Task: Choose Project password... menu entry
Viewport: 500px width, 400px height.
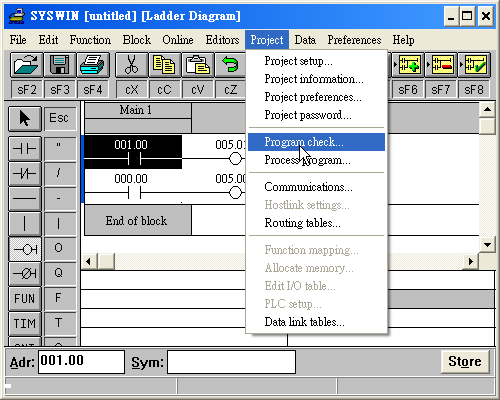Action: [316, 115]
